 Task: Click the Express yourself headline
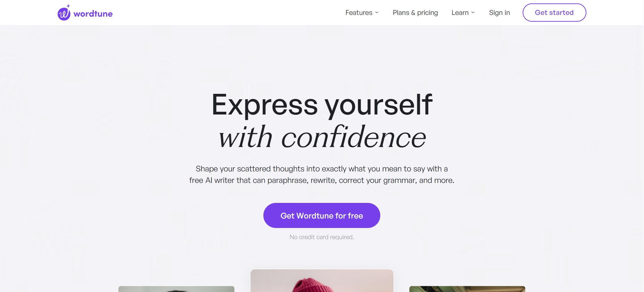point(322,105)
